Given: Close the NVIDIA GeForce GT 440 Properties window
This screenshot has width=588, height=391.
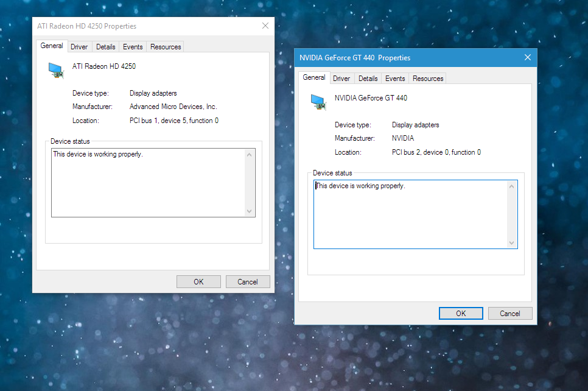Looking at the screenshot, I should click(528, 57).
